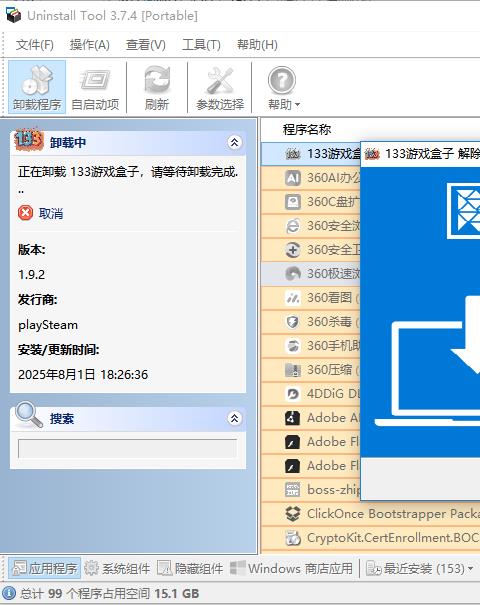Switch to the 应用程序 tab
This screenshot has height=605, width=480.
coord(45,568)
